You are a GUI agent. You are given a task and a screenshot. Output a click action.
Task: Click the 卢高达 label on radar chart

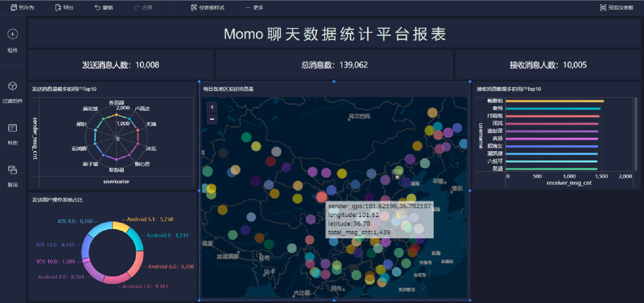point(142,109)
